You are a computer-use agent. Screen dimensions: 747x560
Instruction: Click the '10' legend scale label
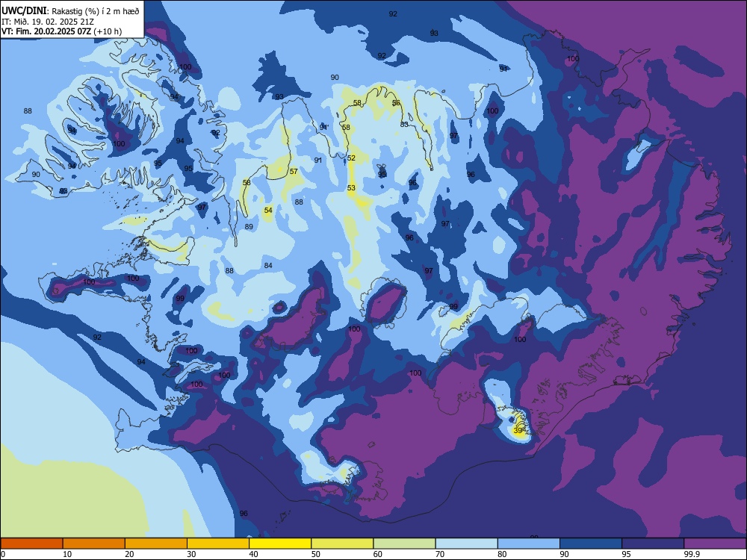pyautogui.click(x=67, y=554)
